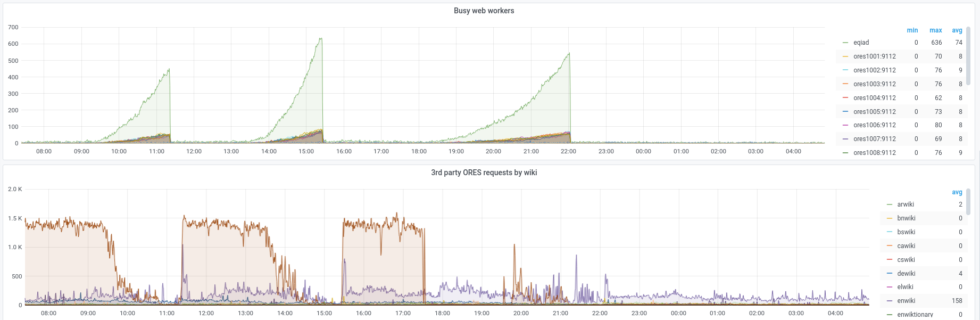Toggle the ores1001:9112 series
Screen dimensions: 980x320
tap(874, 56)
